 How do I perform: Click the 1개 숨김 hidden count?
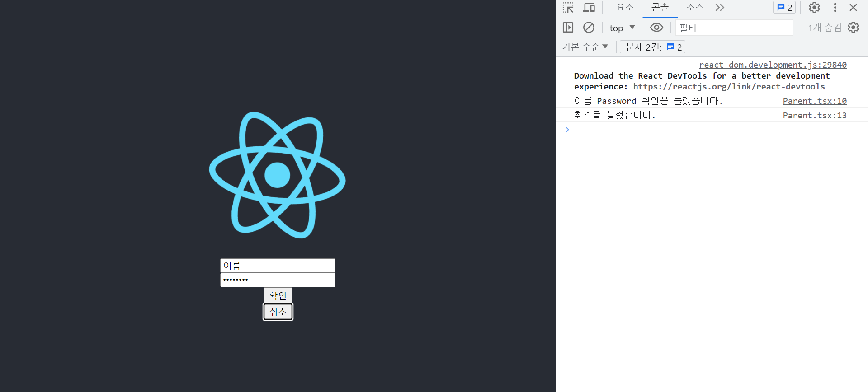pos(825,28)
